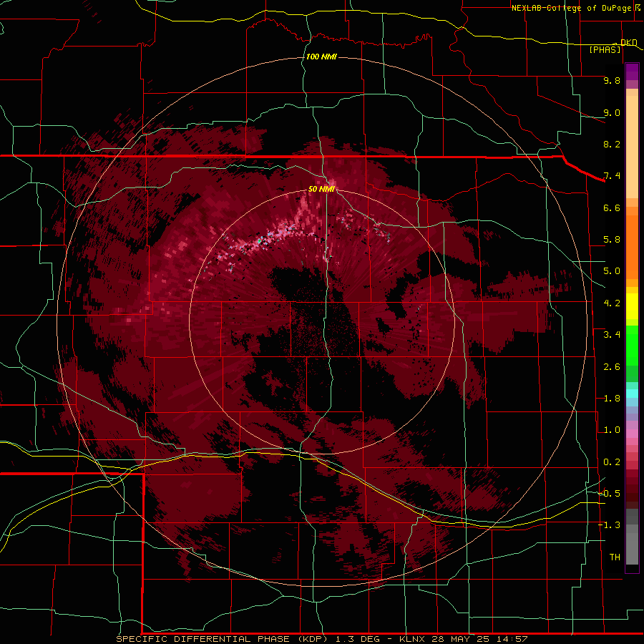644x644 pixels.
Task: Click the purple top segment of color bar
Action: point(632,72)
